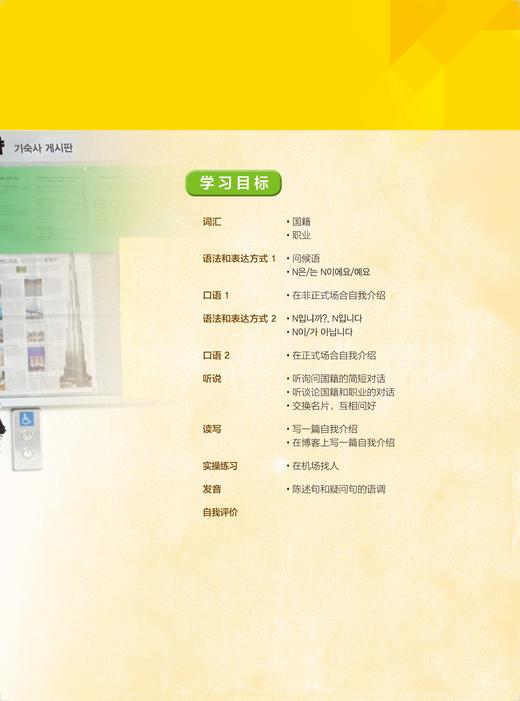This screenshot has width=520, height=701.
Task: Click the green 学习目标 heading badge
Action: tap(233, 183)
